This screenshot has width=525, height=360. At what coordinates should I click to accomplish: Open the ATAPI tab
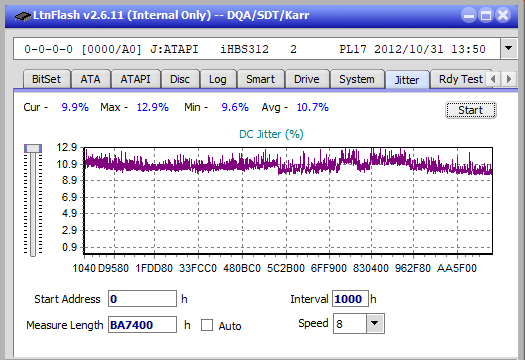point(136,79)
